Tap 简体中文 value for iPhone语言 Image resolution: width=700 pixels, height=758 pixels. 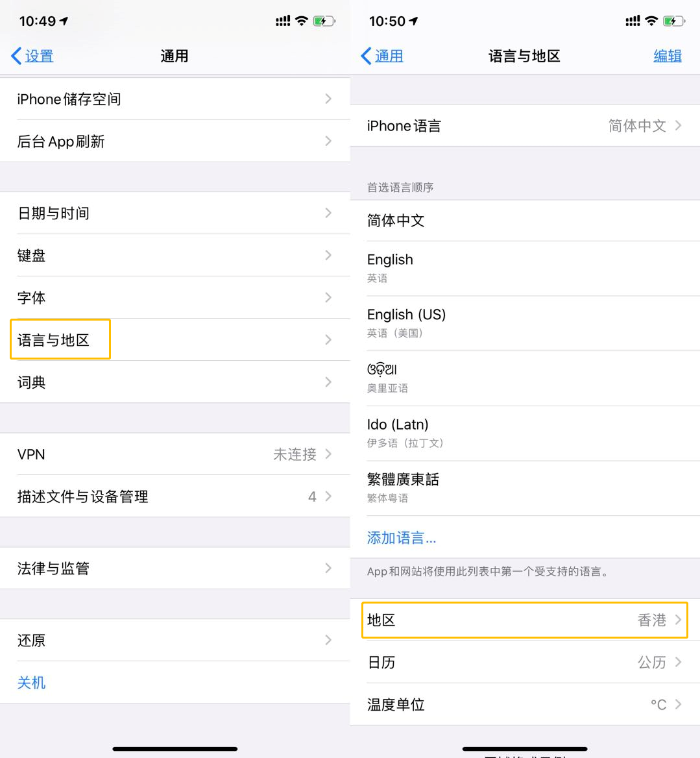coord(637,126)
